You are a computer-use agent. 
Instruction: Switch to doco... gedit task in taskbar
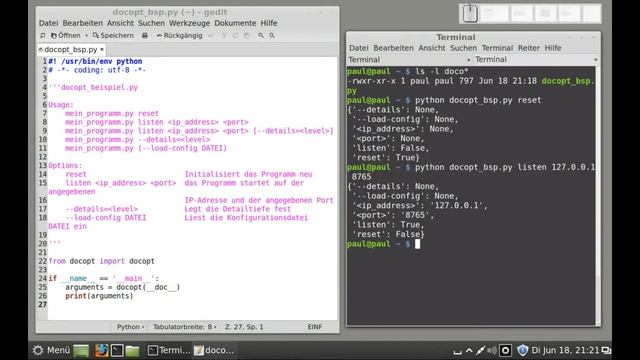tap(214, 351)
